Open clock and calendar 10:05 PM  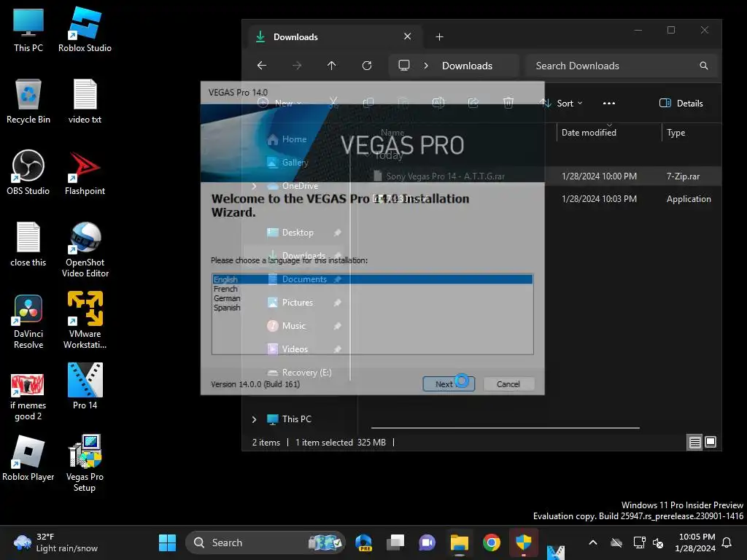695,542
